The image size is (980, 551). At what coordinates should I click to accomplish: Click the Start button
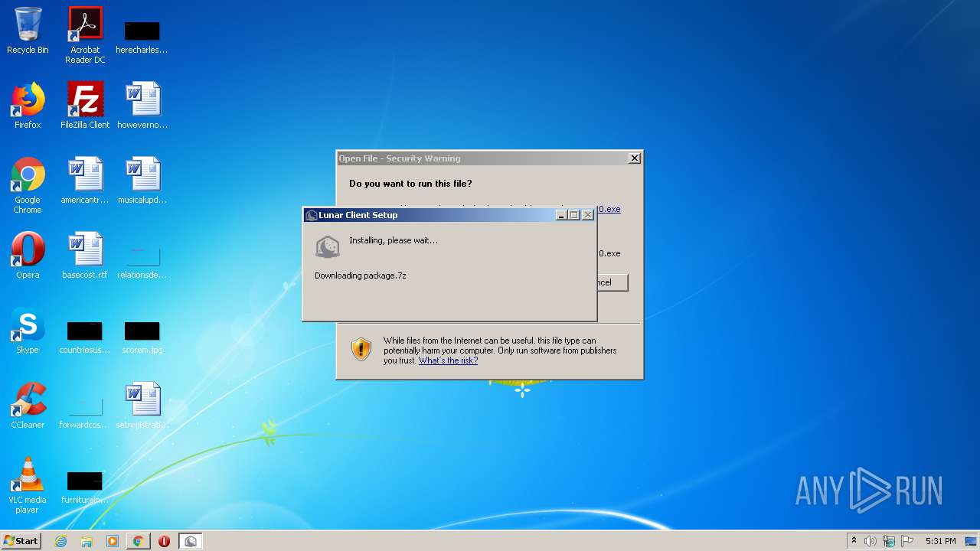pos(21,541)
